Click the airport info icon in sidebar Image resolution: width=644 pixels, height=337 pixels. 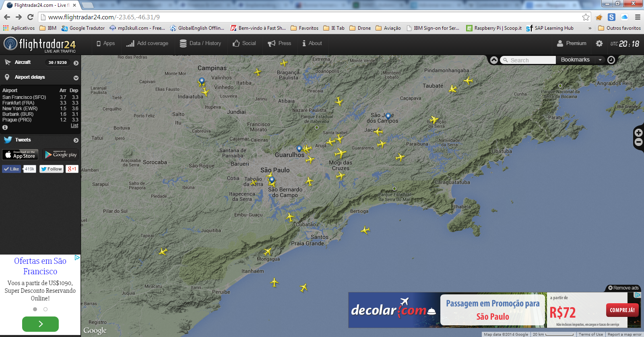pyautogui.click(x=5, y=127)
